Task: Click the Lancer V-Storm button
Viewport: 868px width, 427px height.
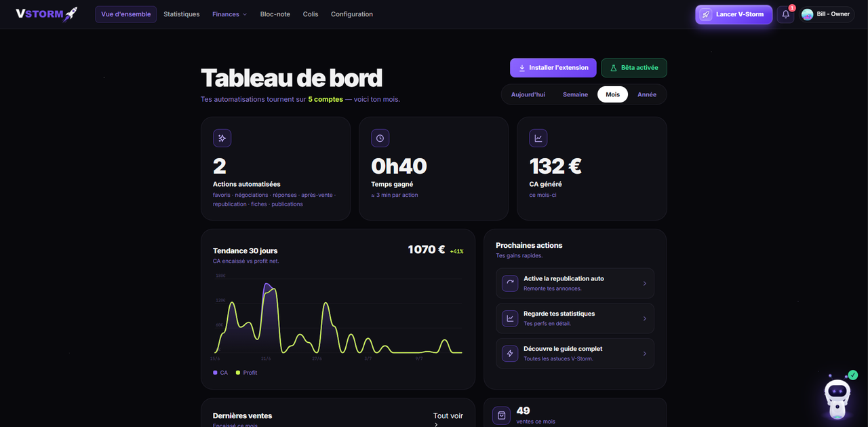Action: click(734, 14)
